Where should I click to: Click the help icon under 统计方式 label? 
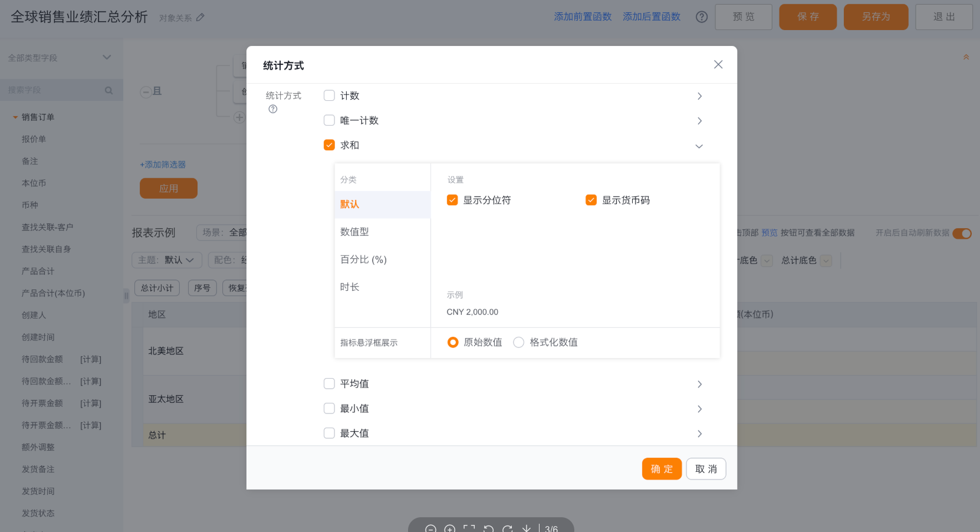(272, 109)
